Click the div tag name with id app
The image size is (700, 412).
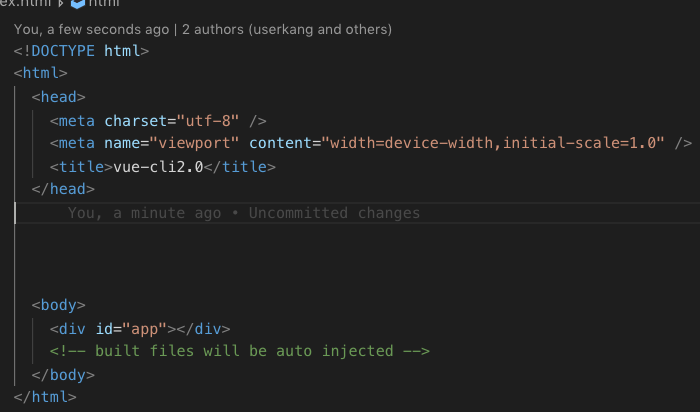click(x=72, y=329)
